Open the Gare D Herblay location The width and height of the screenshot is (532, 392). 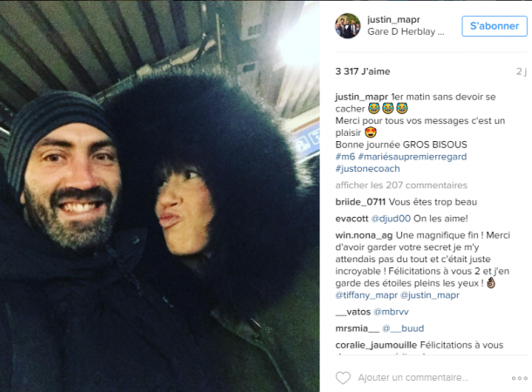pos(406,31)
